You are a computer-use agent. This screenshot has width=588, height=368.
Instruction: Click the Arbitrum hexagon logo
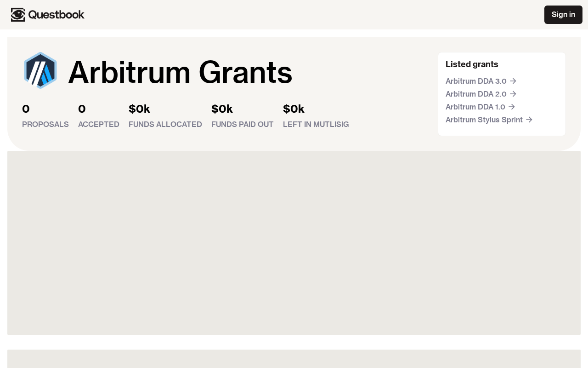pyautogui.click(x=40, y=71)
